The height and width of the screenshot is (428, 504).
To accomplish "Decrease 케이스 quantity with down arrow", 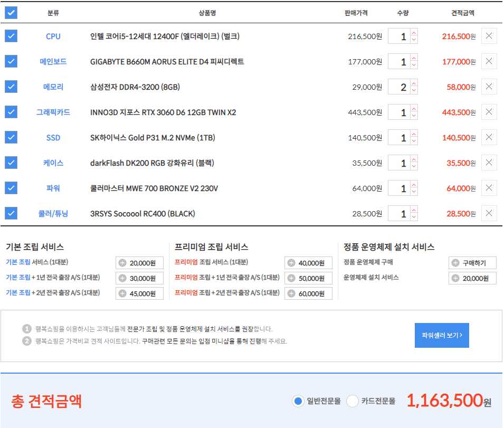I will [x=414, y=167].
